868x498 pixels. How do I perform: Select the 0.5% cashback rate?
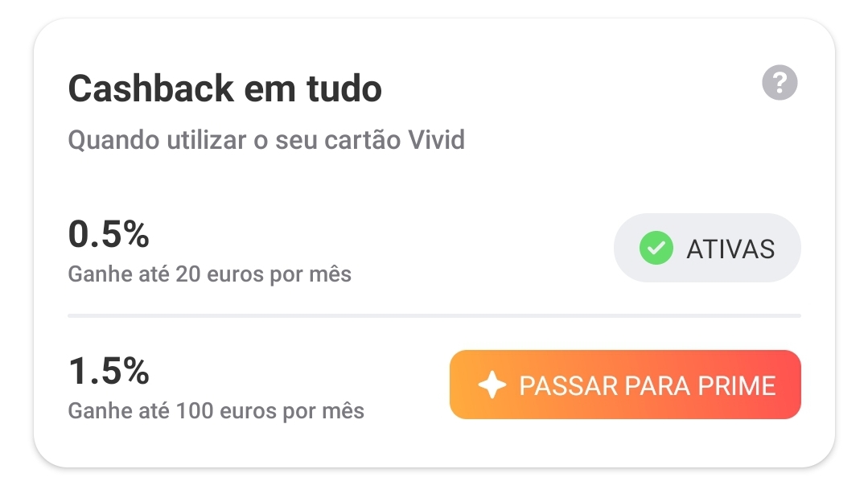pyautogui.click(x=109, y=235)
